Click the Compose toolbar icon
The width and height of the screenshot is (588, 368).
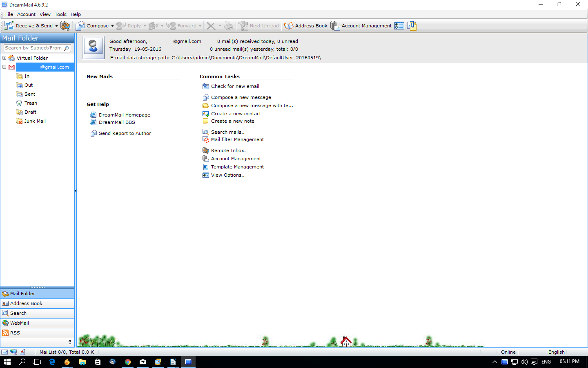pos(80,26)
